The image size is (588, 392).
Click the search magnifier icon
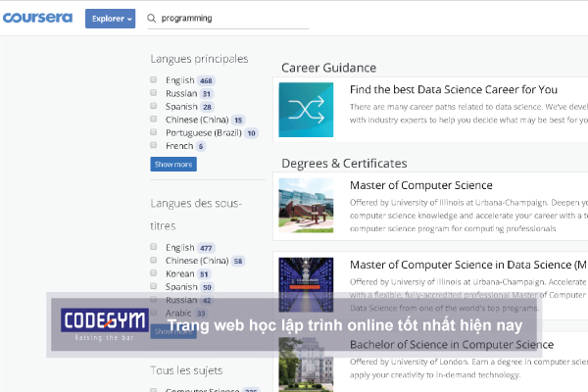point(151,18)
